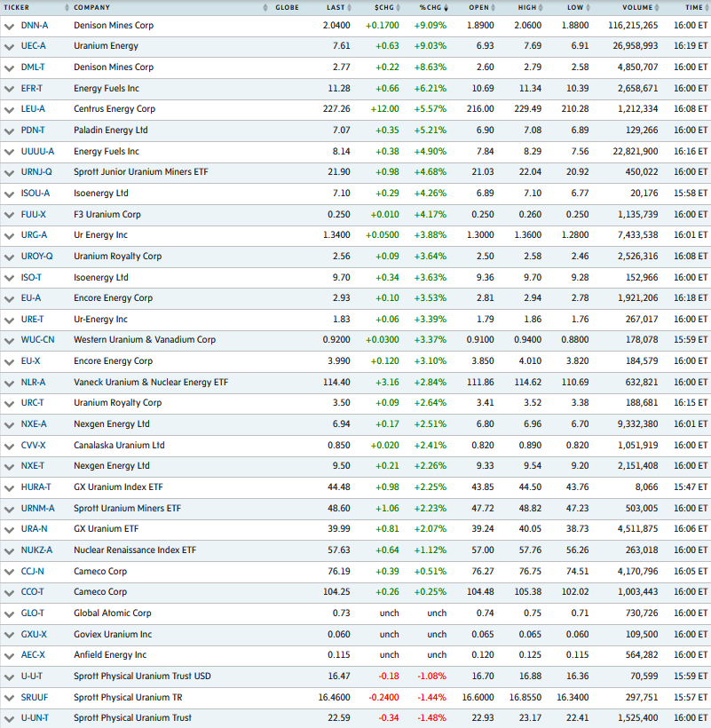Open the DML-T ticker link
The height and width of the screenshot is (728, 711).
click(33, 67)
